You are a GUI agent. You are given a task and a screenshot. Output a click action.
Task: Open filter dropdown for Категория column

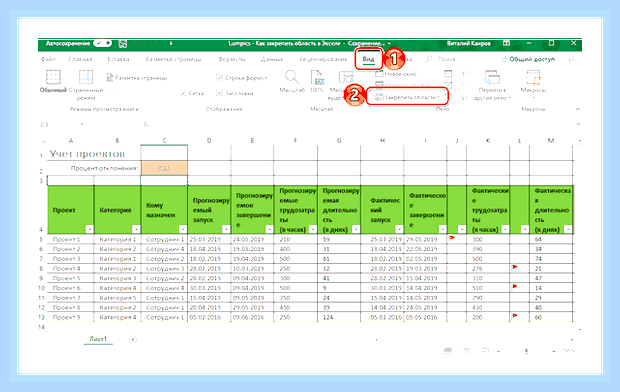pos(136,229)
